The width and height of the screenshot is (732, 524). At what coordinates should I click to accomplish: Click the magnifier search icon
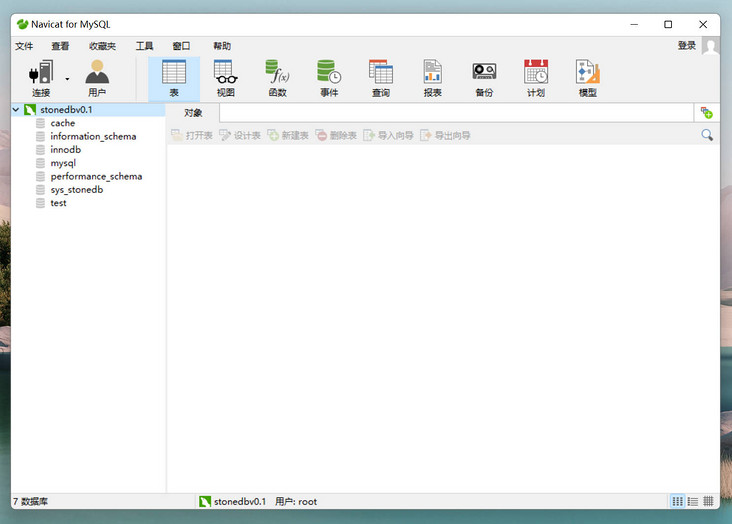(707, 135)
